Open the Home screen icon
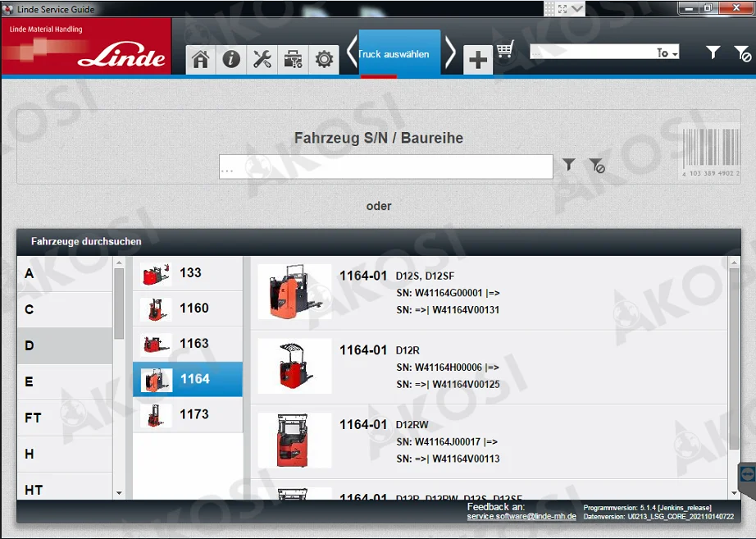Viewport: 756px width, 539px height. coord(200,59)
